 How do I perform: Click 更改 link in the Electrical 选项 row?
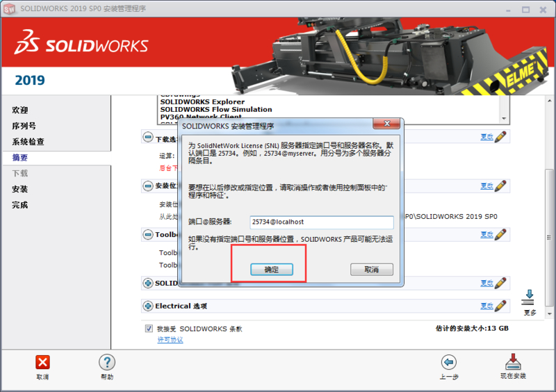coord(486,306)
